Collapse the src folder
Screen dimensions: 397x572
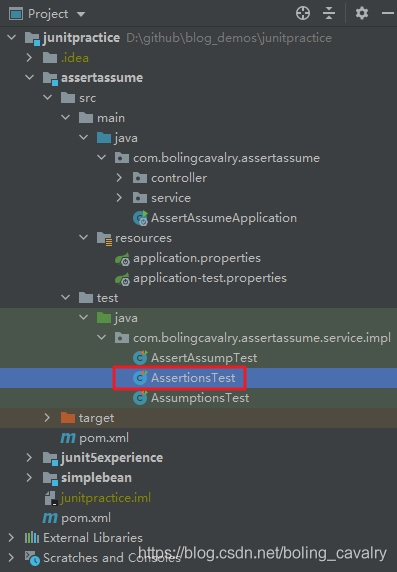tap(47, 97)
